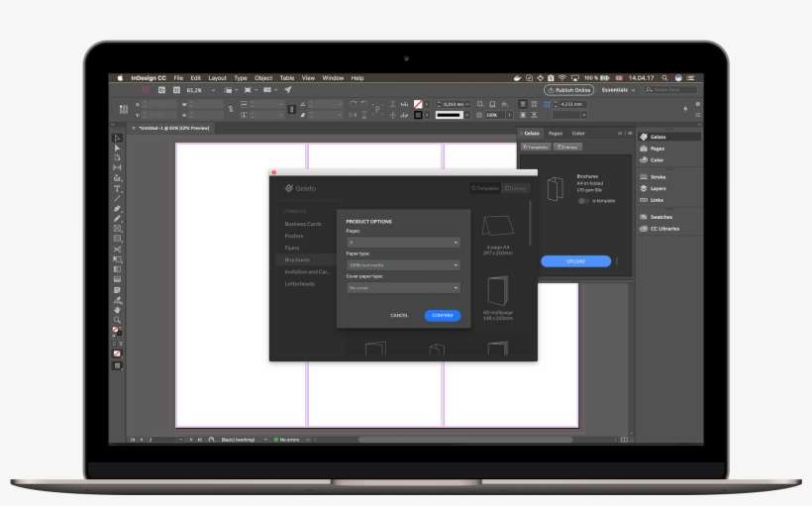Toggle the 'Is template' switch

[584, 200]
